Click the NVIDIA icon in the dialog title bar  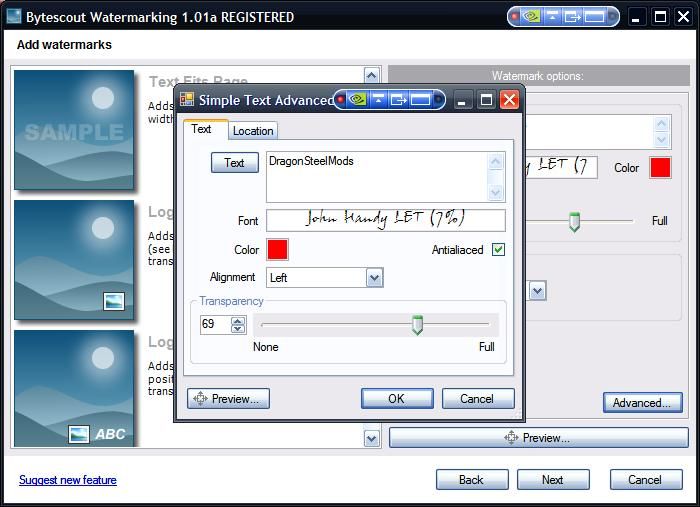pyautogui.click(x=357, y=100)
